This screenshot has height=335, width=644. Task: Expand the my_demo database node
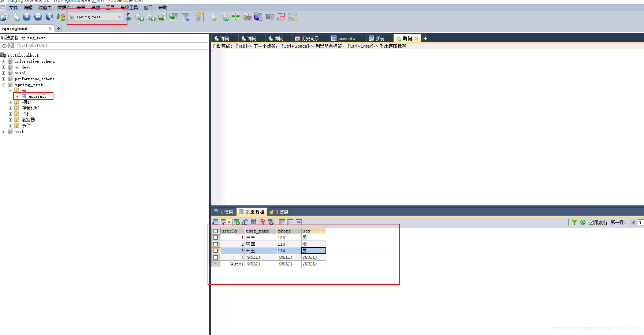tap(4, 67)
